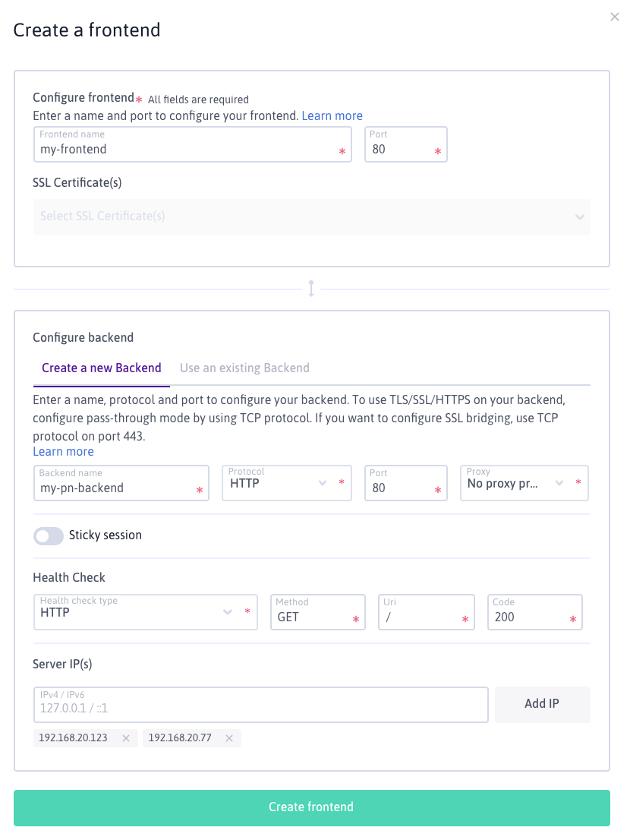
Task: Open Learn more link for frontend
Action: point(332,116)
